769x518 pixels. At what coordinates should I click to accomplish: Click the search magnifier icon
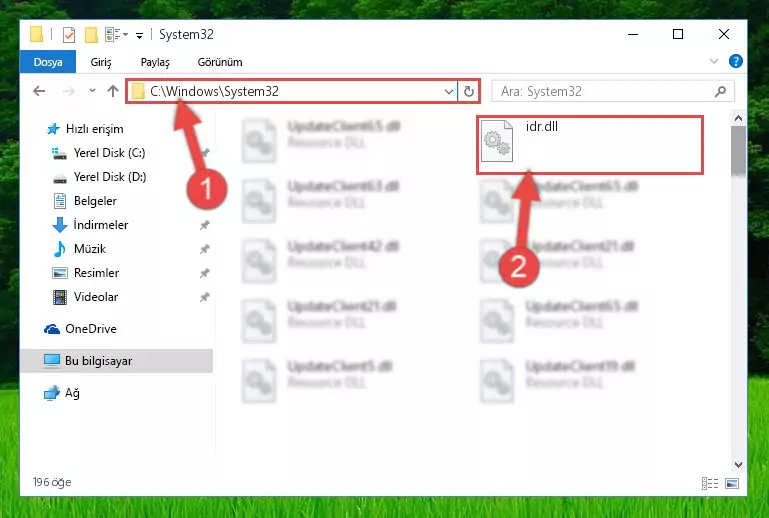[720, 91]
